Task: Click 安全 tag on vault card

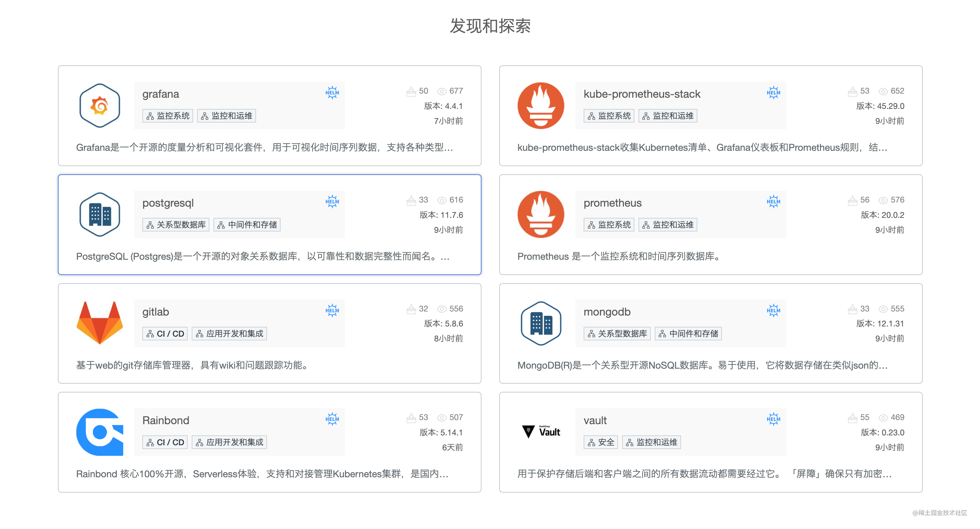Action: click(x=600, y=442)
